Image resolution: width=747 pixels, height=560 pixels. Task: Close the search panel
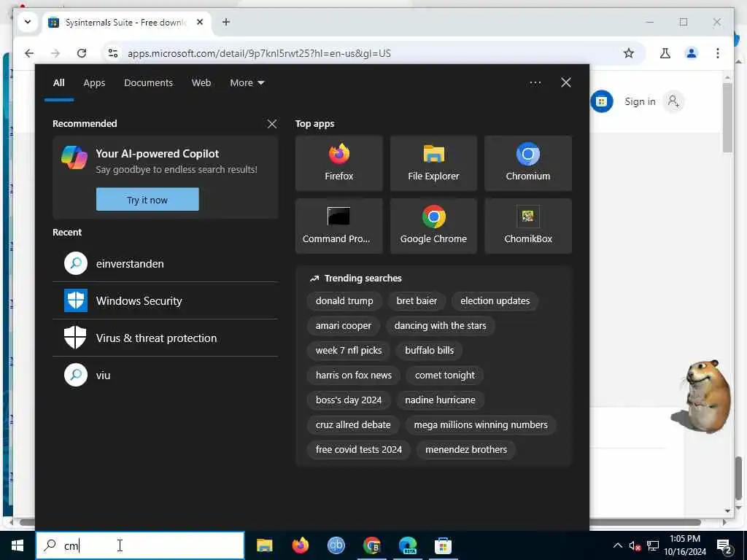[x=566, y=82]
